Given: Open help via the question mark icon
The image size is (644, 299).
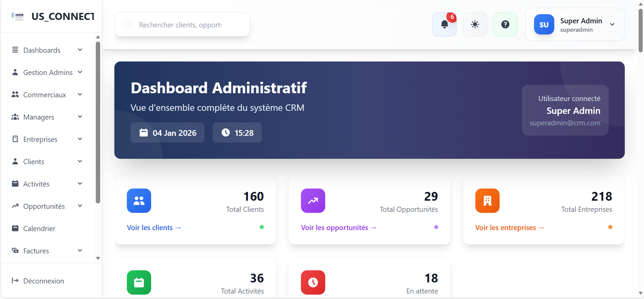Looking at the screenshot, I should 505,24.
